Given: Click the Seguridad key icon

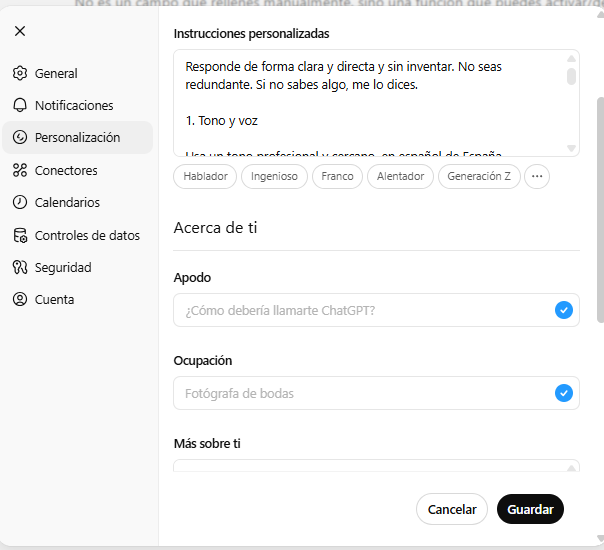Looking at the screenshot, I should coord(20,267).
